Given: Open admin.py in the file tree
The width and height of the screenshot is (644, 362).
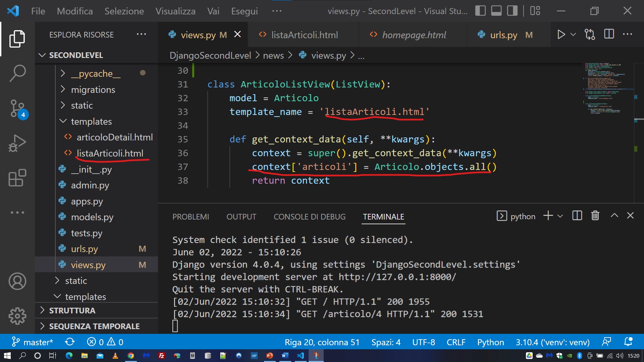Looking at the screenshot, I should click(x=97, y=185).
